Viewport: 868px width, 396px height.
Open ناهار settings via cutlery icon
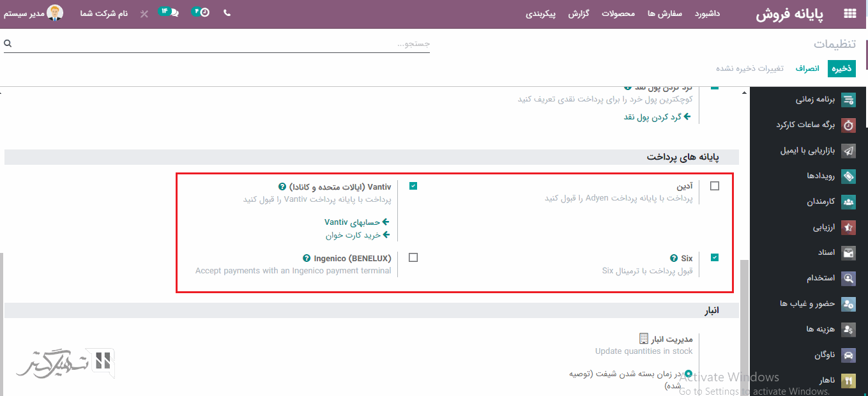(848, 381)
